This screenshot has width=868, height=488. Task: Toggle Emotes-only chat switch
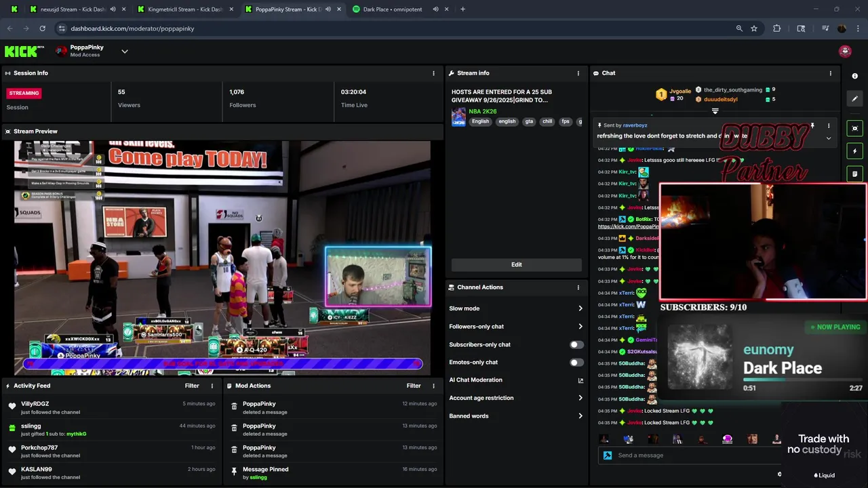pos(576,363)
